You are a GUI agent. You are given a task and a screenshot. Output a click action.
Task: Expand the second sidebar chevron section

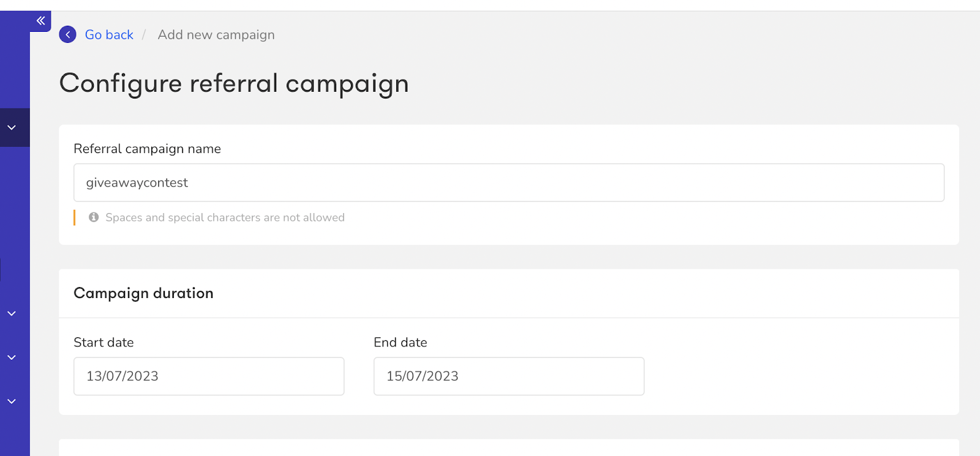[12, 313]
